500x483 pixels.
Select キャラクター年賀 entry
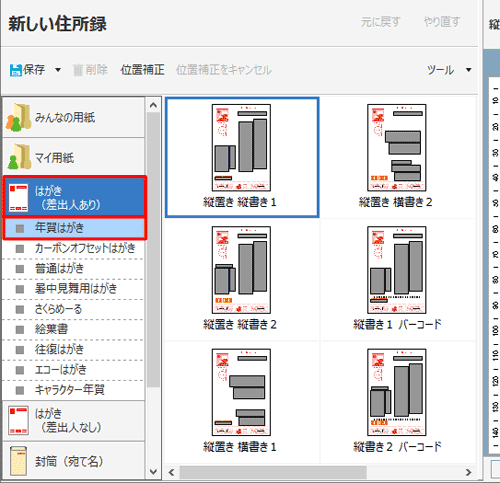(73, 390)
